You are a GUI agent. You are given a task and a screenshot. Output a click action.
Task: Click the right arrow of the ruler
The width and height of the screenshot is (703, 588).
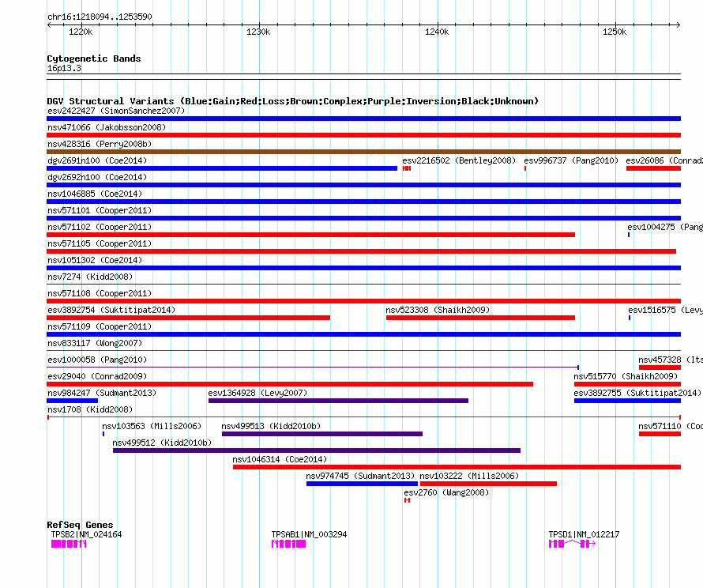click(x=679, y=25)
